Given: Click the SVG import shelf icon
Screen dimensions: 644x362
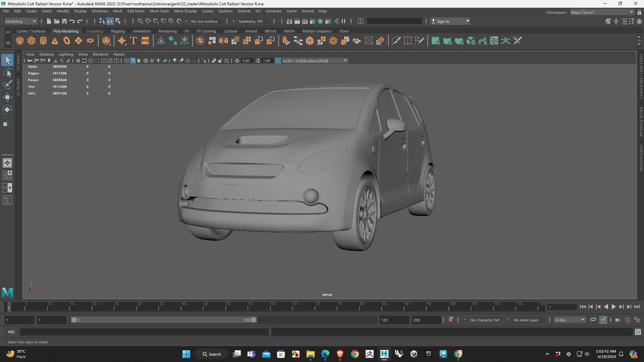Looking at the screenshot, I should 145,41.
